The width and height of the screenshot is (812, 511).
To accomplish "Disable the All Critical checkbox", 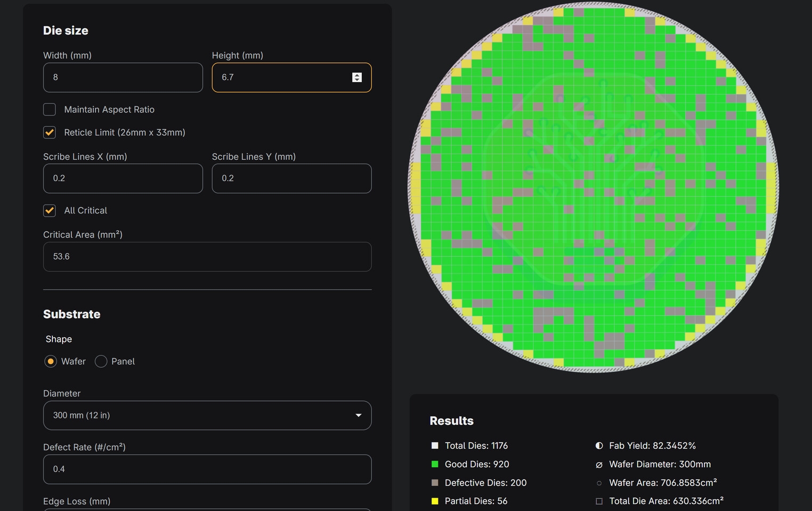I will tap(50, 211).
